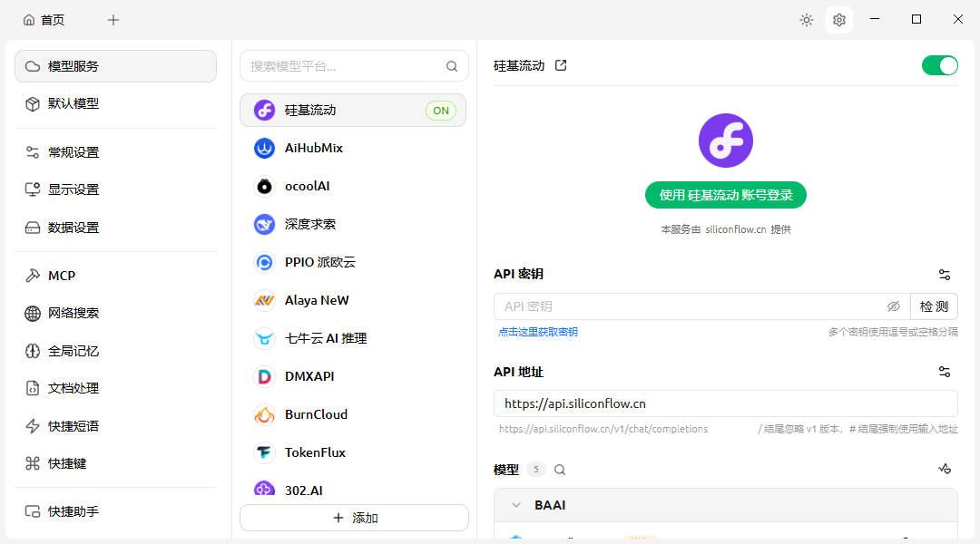Click the 添加 button to add a provider
The image size is (980, 544).
354,518
